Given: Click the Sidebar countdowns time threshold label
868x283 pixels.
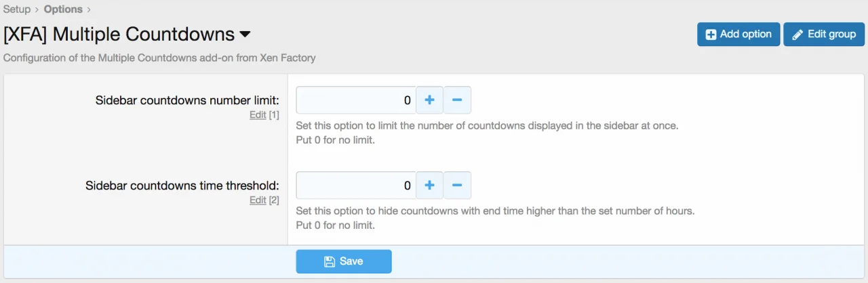Looking at the screenshot, I should (x=182, y=186).
